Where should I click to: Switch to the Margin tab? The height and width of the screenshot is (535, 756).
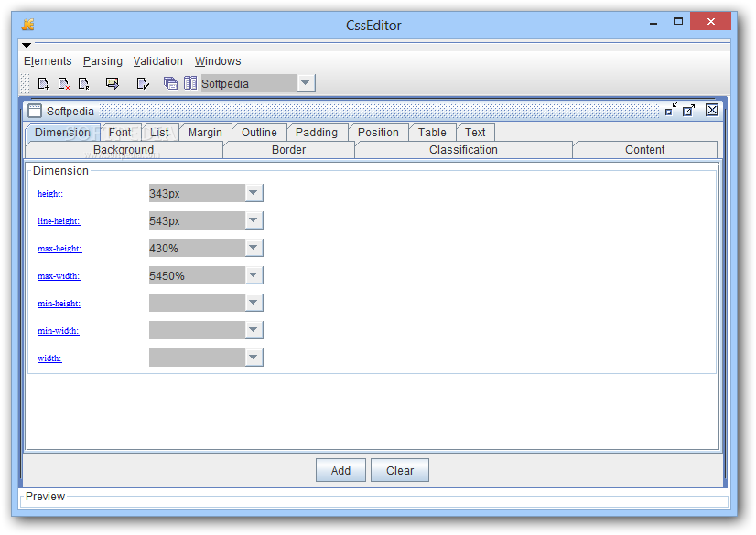[x=205, y=133]
